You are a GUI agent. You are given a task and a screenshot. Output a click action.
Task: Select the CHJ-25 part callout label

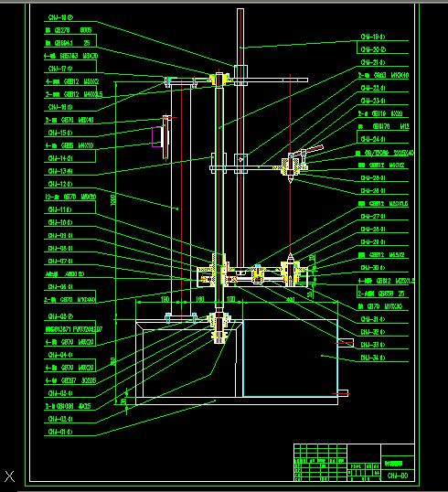click(x=373, y=178)
